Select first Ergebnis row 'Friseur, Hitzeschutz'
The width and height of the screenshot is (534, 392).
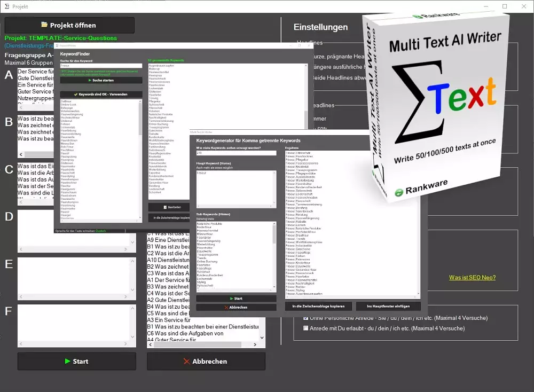point(298,153)
